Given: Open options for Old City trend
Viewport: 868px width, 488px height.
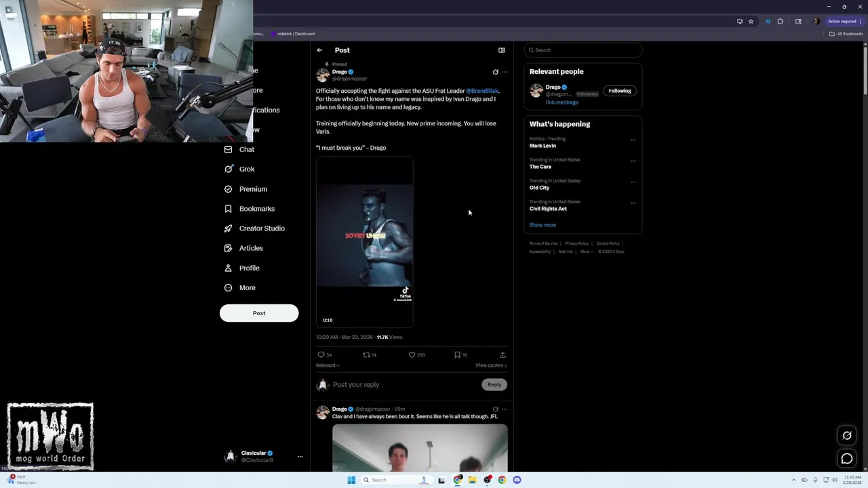Looking at the screenshot, I should click(x=633, y=182).
